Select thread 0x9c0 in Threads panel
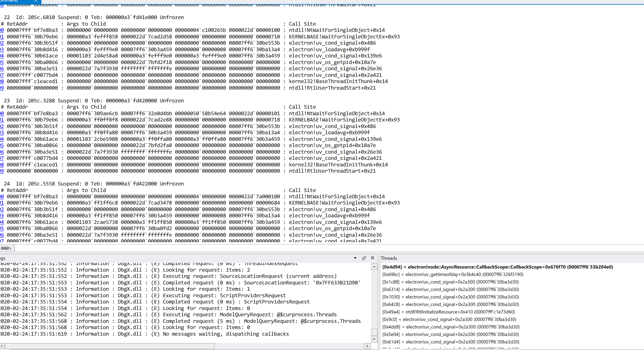Screen dimensions: 644x350 (449, 319)
